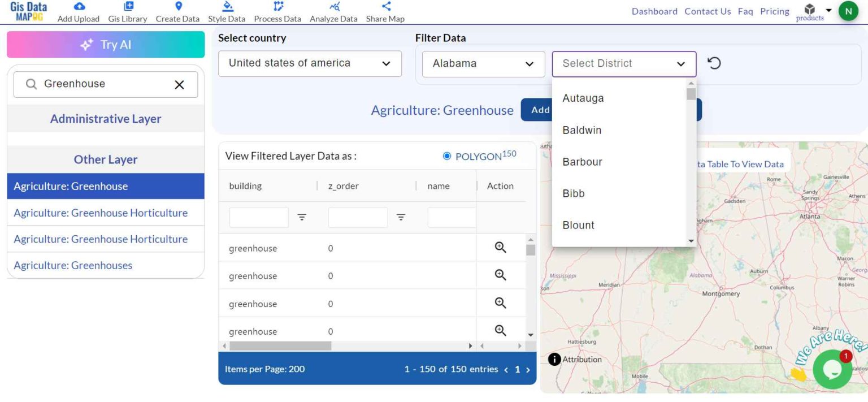
Task: Select the POLYGON radio button
Action: (x=446, y=155)
